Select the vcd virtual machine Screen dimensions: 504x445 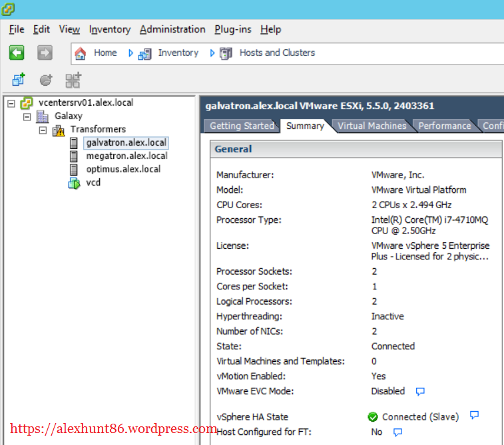(93, 182)
